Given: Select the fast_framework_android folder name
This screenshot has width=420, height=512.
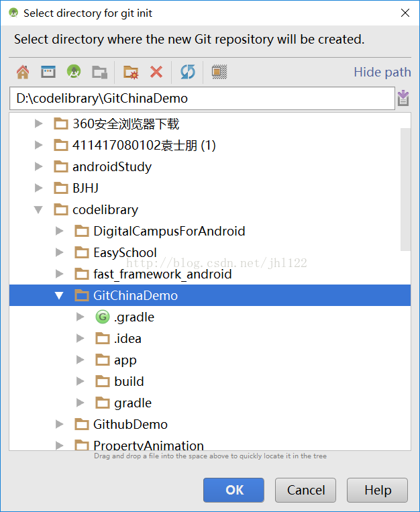Looking at the screenshot, I should coord(162,274).
